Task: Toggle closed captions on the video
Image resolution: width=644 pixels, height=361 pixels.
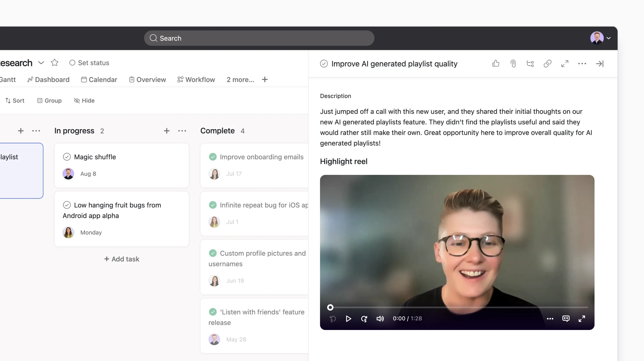Action: [566, 318]
